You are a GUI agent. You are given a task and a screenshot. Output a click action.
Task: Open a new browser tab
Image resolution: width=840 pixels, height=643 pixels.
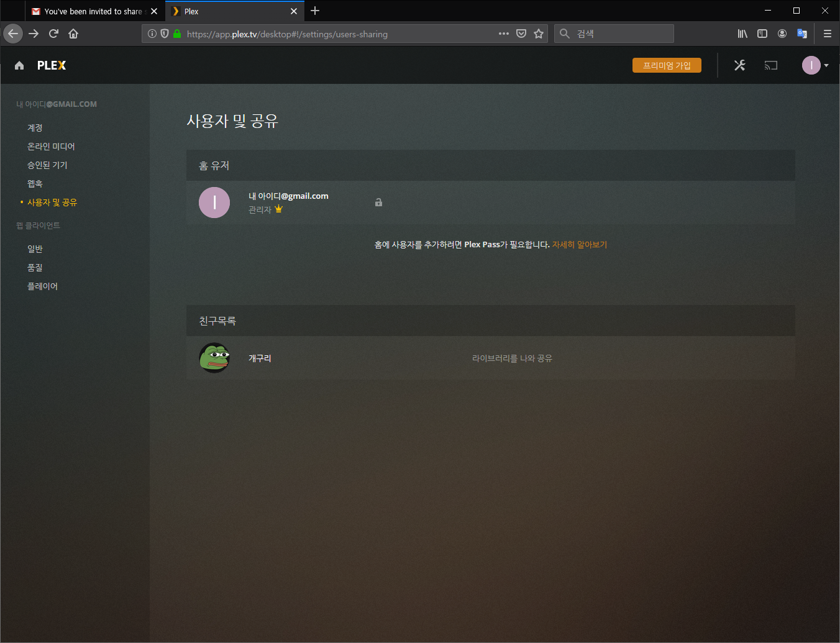(315, 11)
